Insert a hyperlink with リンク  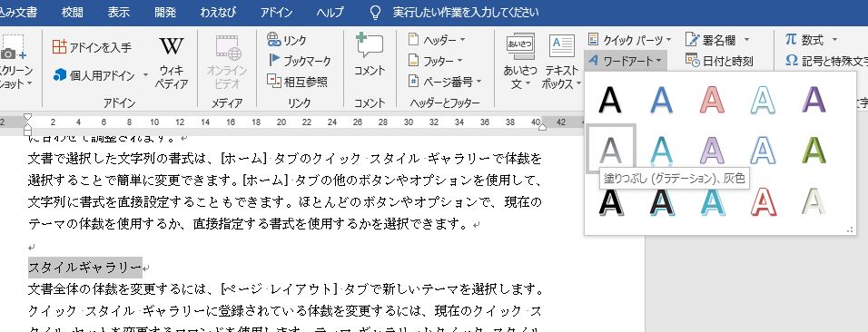287,40
